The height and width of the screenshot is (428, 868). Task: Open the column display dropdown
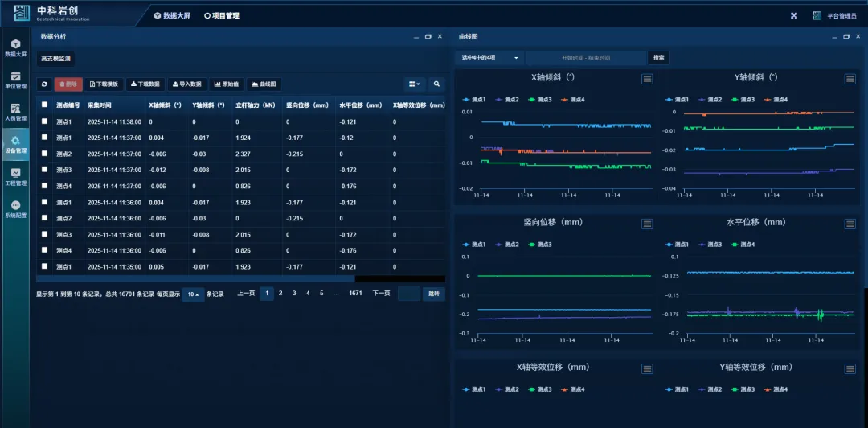tap(415, 84)
